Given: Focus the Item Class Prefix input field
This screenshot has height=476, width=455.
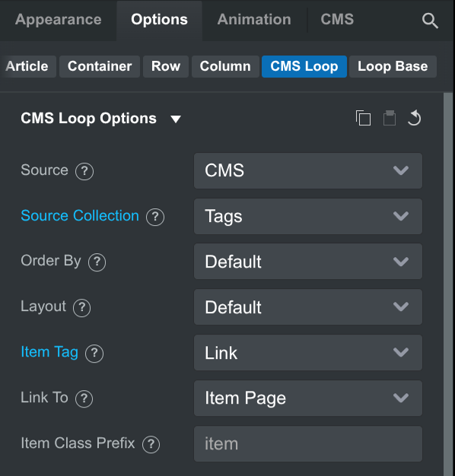Looking at the screenshot, I should (308, 444).
